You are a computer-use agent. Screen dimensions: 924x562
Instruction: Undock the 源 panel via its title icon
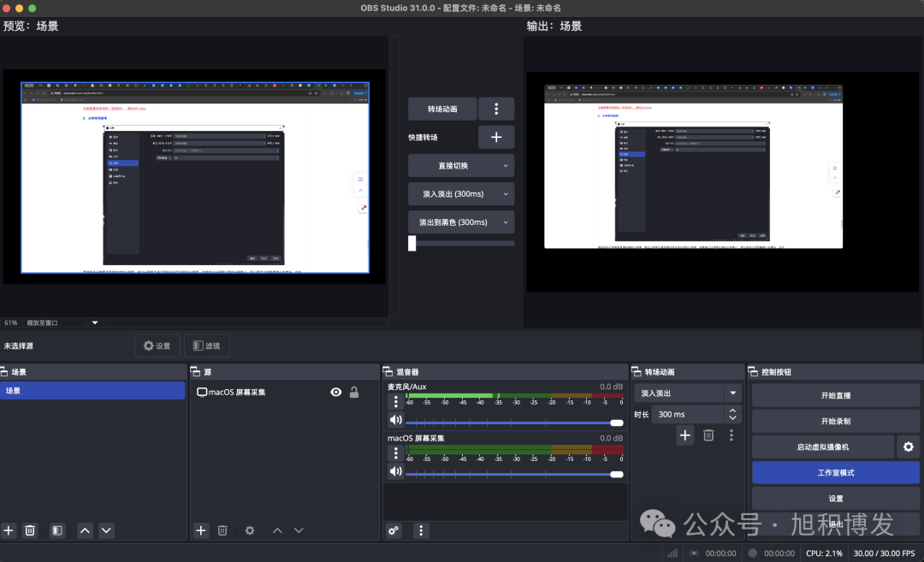click(195, 372)
